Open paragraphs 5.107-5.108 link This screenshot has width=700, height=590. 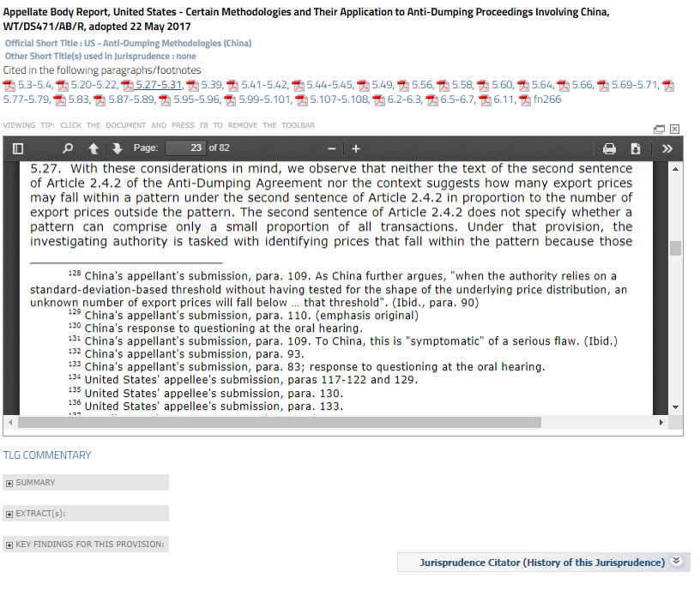340,99
